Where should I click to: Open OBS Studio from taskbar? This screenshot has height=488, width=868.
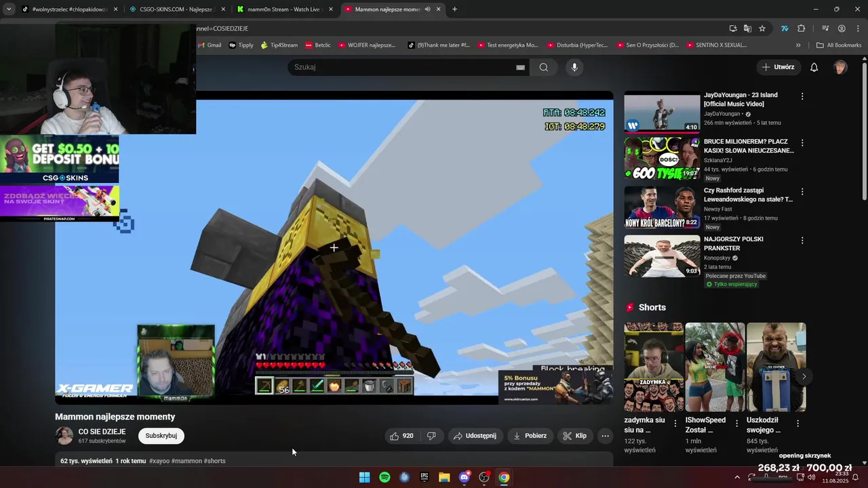[x=484, y=477]
